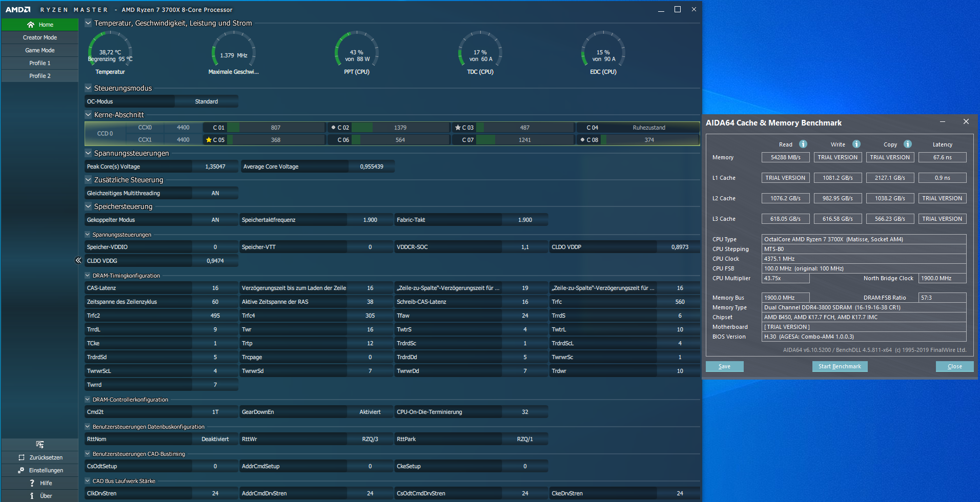The width and height of the screenshot is (980, 502).
Task: Click Start Benchmark in AIDA64
Action: (x=840, y=366)
